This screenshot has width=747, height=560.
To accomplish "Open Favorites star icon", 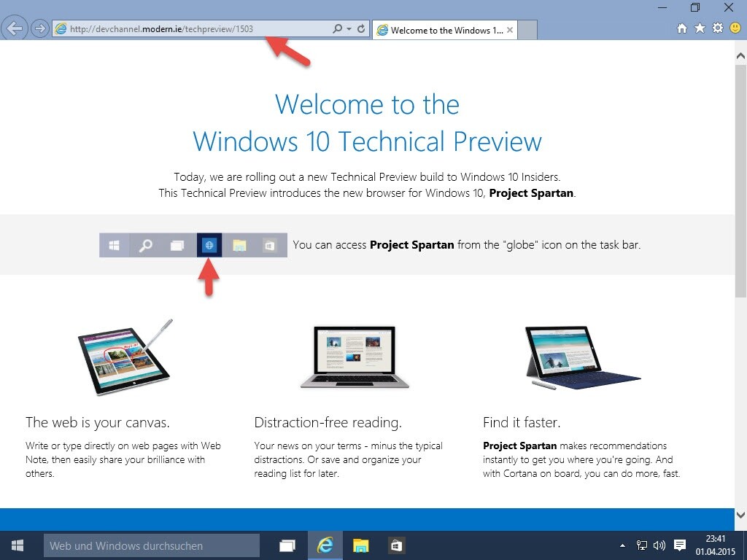I will [x=700, y=28].
